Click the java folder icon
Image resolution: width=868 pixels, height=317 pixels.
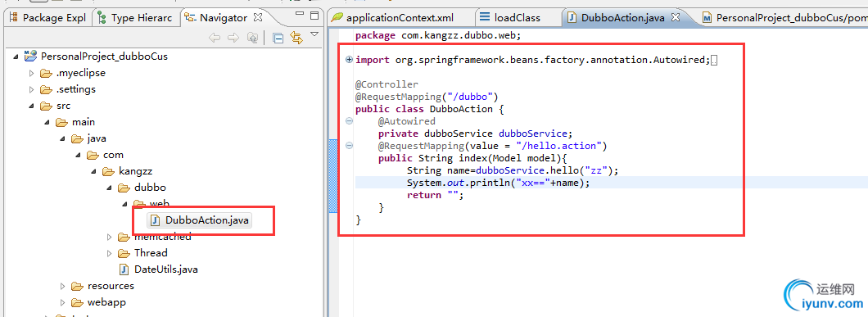77,138
